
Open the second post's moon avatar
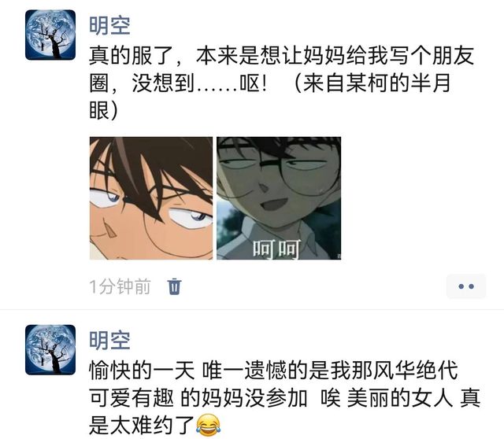50,350
